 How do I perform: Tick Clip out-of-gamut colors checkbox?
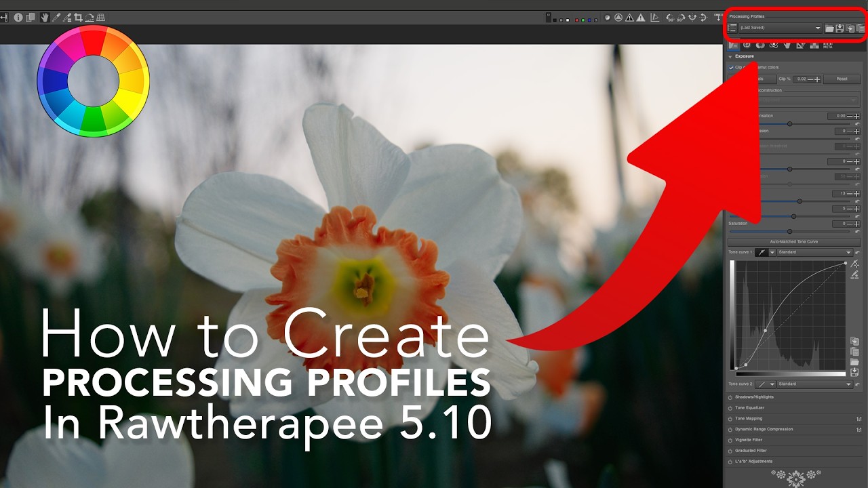coord(731,68)
